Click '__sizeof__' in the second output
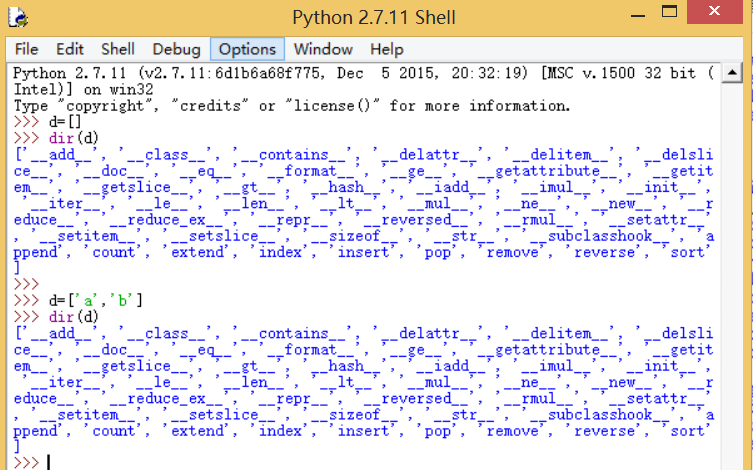Screen dimensions: 753x470 pyautogui.click(x=354, y=415)
